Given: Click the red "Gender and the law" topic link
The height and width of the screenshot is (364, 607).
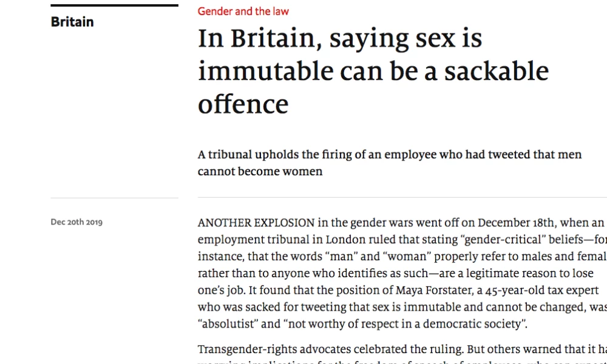Looking at the screenshot, I should pos(243,11).
